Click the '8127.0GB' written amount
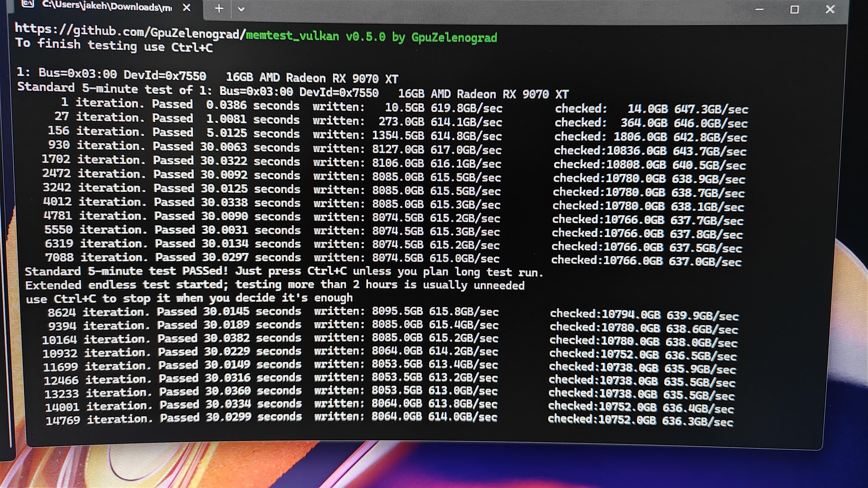The image size is (868, 488). point(398,149)
